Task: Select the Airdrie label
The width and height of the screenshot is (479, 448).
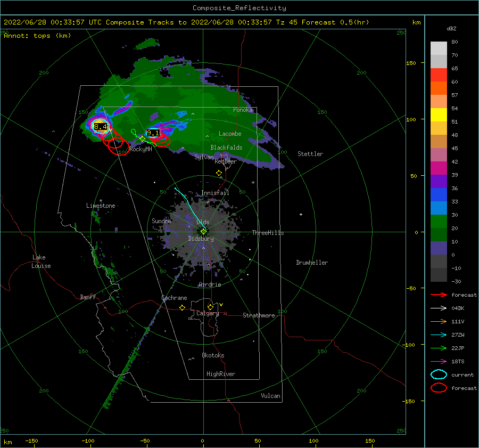Action: click(x=210, y=284)
